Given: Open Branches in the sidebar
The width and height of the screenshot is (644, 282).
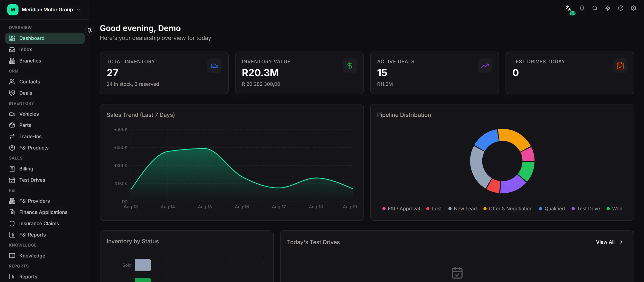Looking at the screenshot, I should (45, 61).
